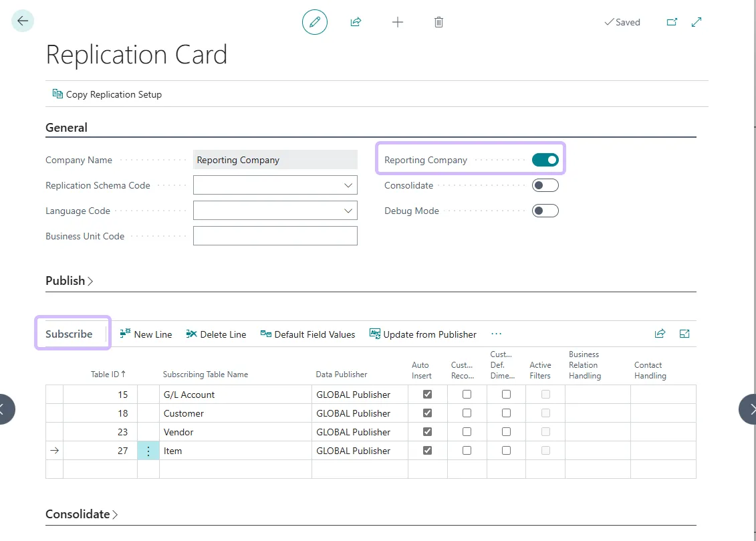This screenshot has height=541, width=756.
Task: Open the context menu on the Item row
Action: point(148,450)
